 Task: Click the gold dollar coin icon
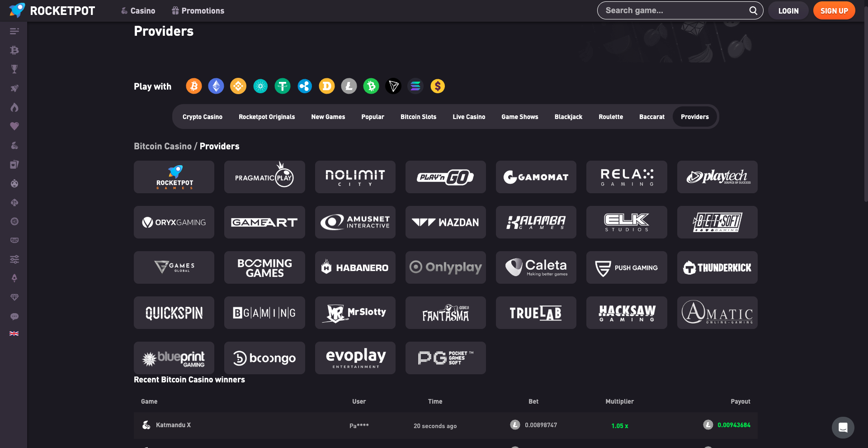tap(438, 86)
